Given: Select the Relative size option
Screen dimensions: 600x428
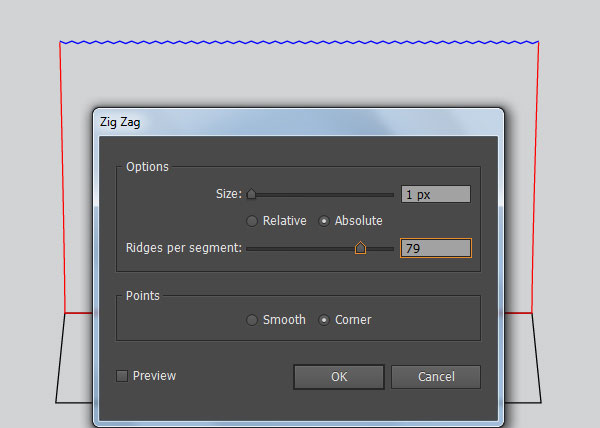Looking at the screenshot, I should pos(252,221).
